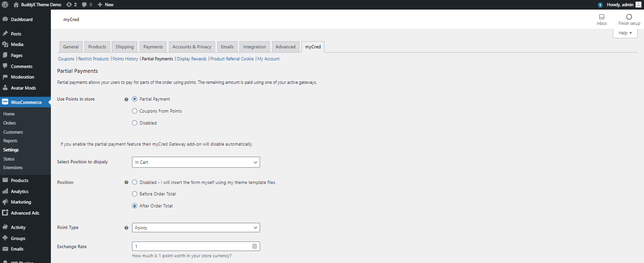Click help tooltip icon next to Position
Image resolution: width=644 pixels, height=263 pixels.
pyautogui.click(x=126, y=183)
